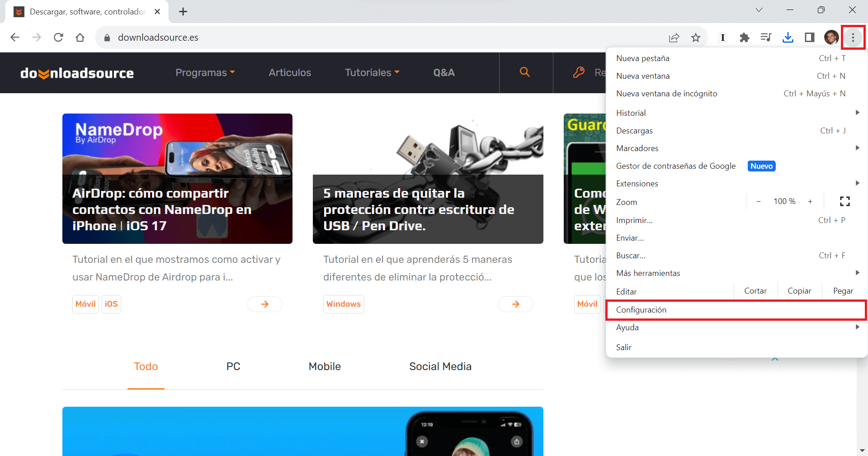Viewport: 868px width, 456px height.
Task: Click Cortar in Editar row
Action: [x=755, y=291]
